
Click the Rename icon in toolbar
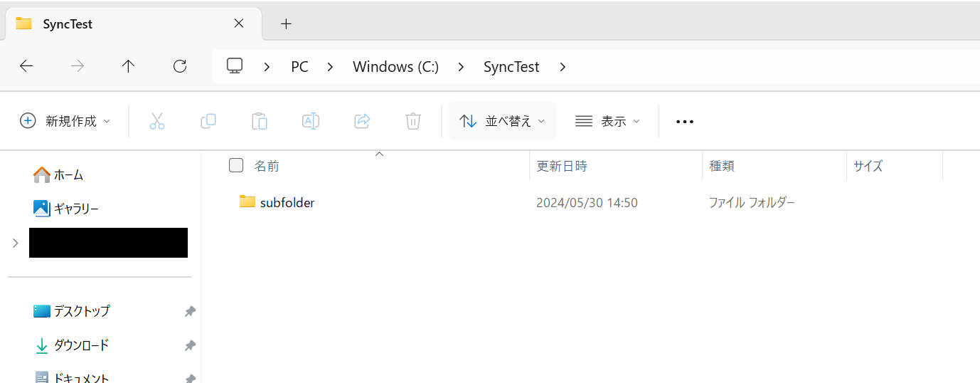(x=311, y=121)
